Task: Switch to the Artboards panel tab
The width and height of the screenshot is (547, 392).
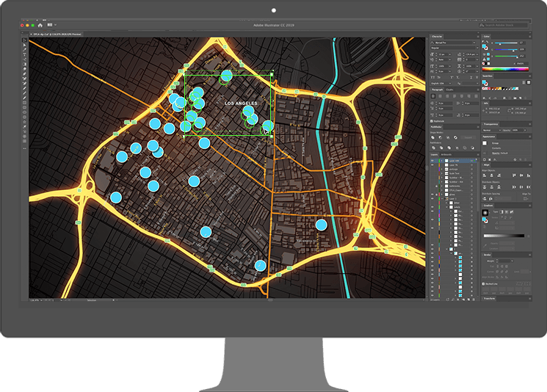Action: [446, 154]
